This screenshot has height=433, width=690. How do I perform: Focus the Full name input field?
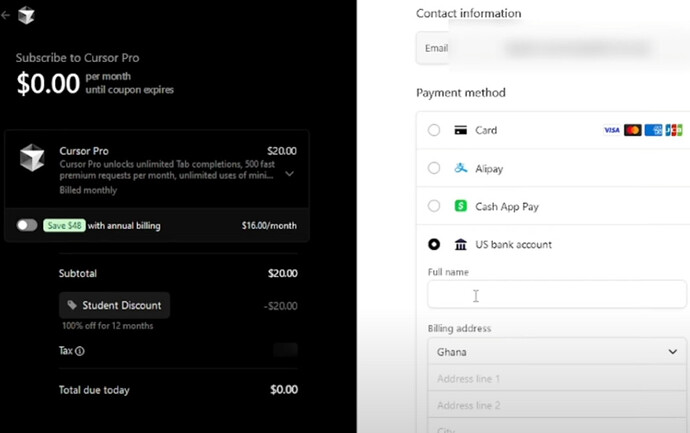click(557, 294)
